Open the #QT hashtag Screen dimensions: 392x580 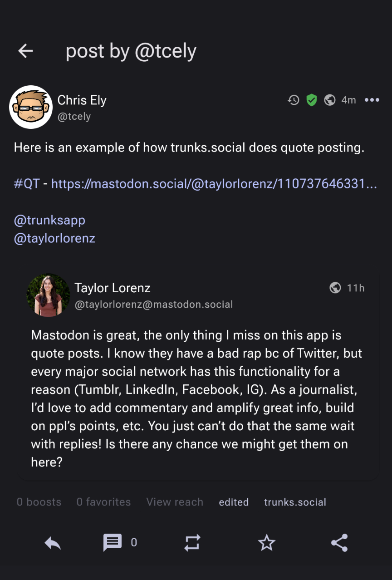tap(27, 184)
